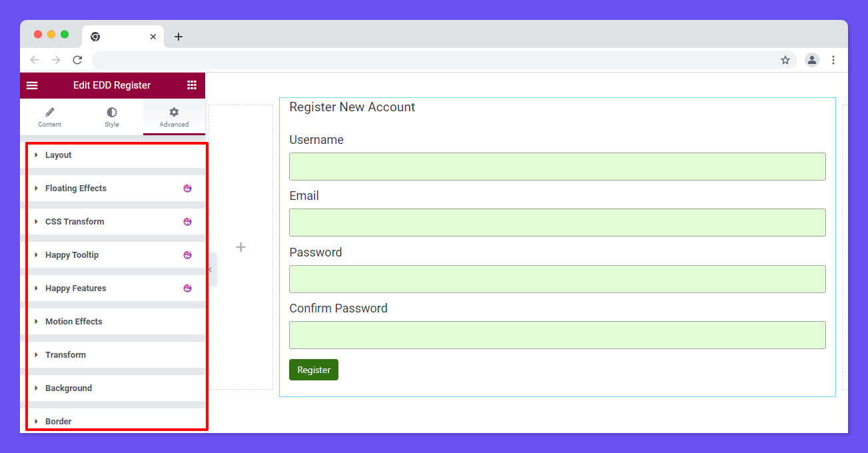The width and height of the screenshot is (868, 453).
Task: Click the badge icon beside Happy Features
Action: tap(187, 288)
